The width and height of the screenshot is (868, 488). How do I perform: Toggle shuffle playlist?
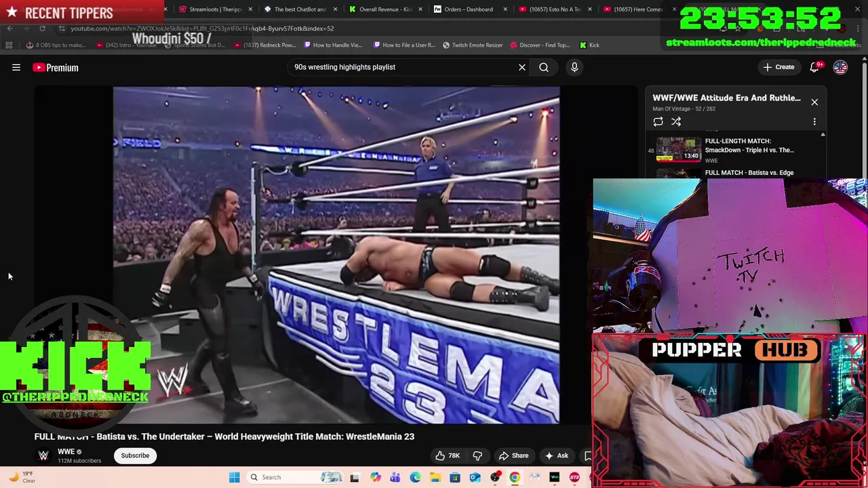click(x=676, y=122)
